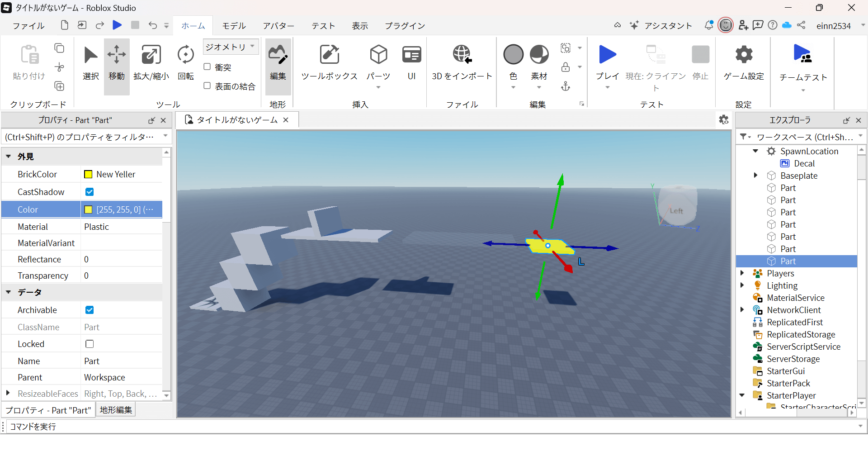Pick the 回転 (Rotate) tool
This screenshot has width=868, height=456.
pyautogui.click(x=185, y=63)
